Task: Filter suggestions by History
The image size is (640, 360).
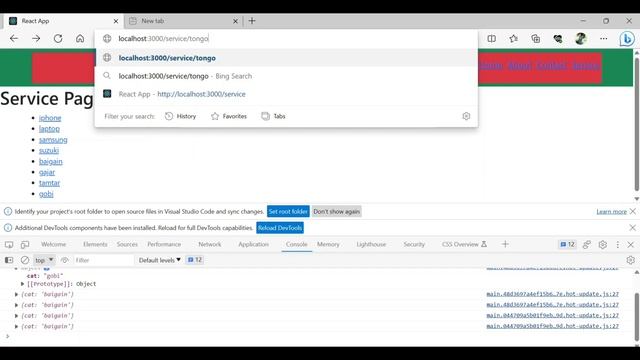Action: pyautogui.click(x=181, y=116)
